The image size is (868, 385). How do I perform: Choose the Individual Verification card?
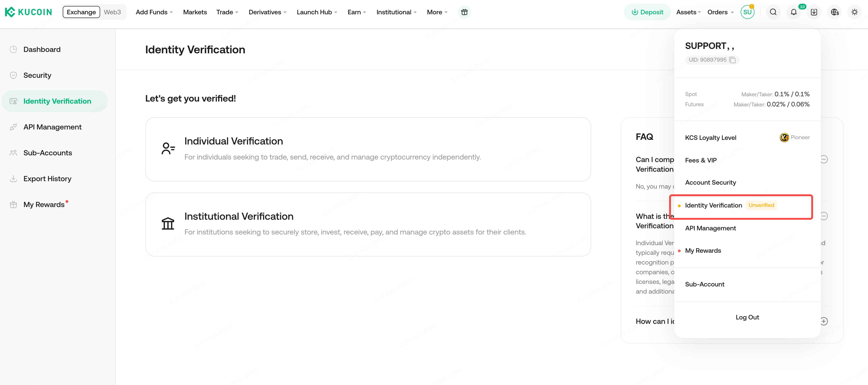[x=368, y=149]
